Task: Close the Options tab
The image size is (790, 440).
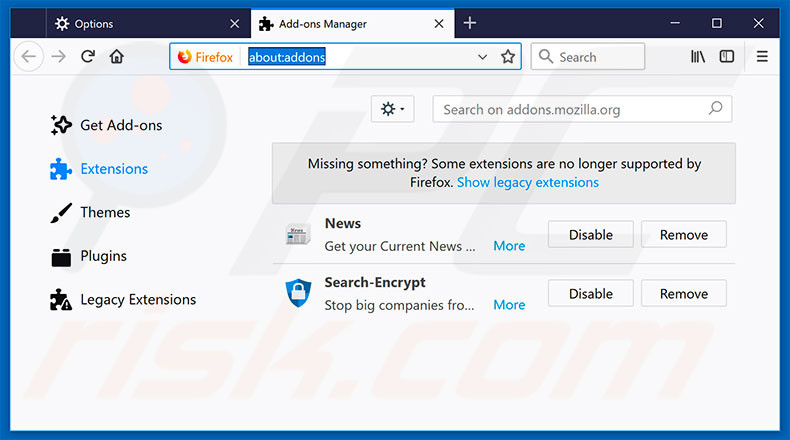Action: (234, 24)
